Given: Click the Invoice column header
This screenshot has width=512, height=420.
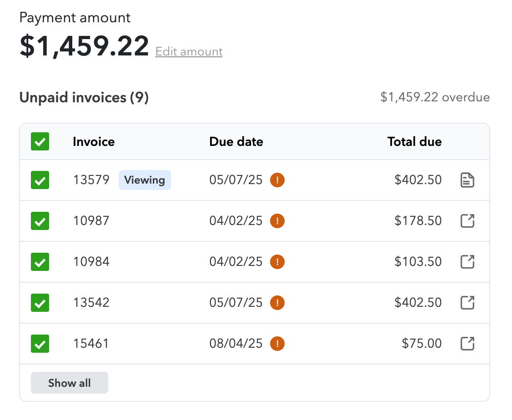Looking at the screenshot, I should pyautogui.click(x=94, y=142).
